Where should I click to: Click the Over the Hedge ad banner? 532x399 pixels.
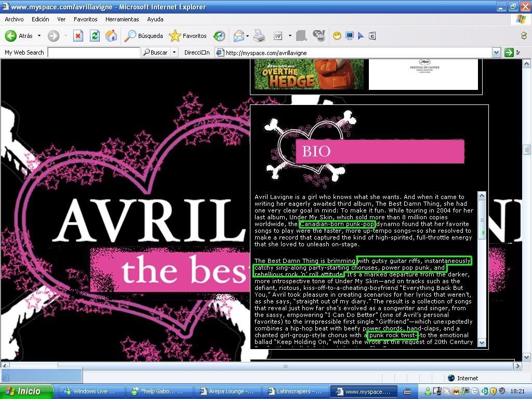pyautogui.click(x=309, y=74)
